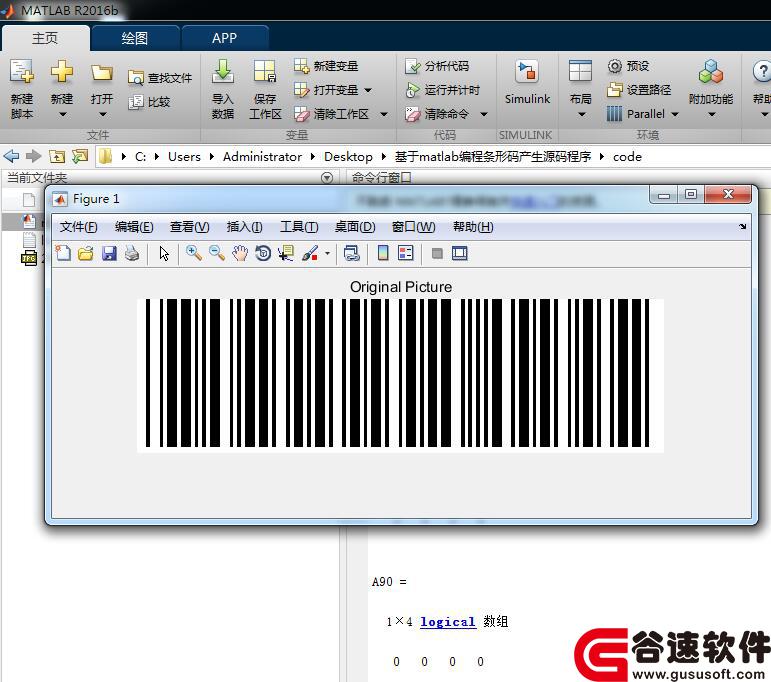Click the Link Plot icon
Viewport: 771px width, 682px height.
pyautogui.click(x=352, y=253)
